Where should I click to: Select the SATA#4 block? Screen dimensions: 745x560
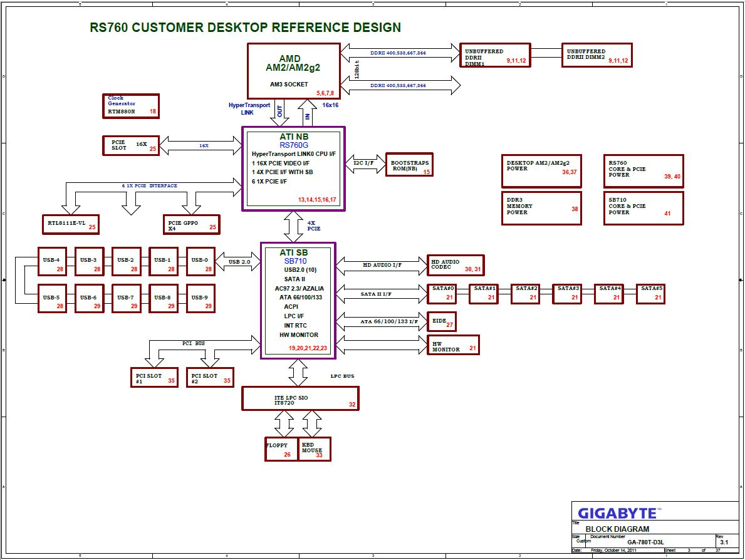pos(608,294)
